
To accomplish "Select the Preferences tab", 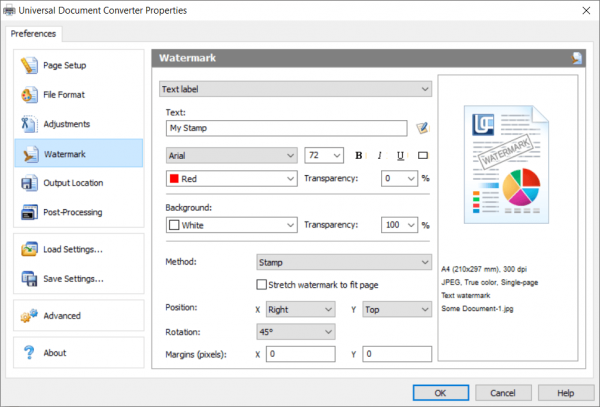I will pyautogui.click(x=33, y=34).
